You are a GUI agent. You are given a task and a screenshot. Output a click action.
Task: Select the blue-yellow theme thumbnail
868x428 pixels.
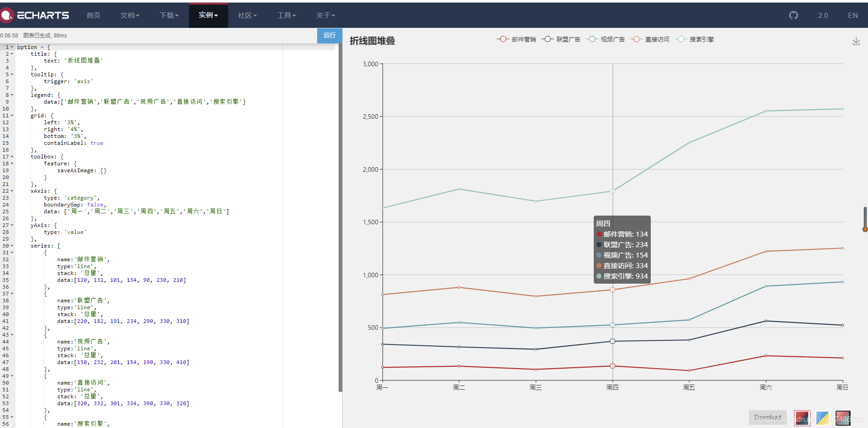click(x=822, y=418)
